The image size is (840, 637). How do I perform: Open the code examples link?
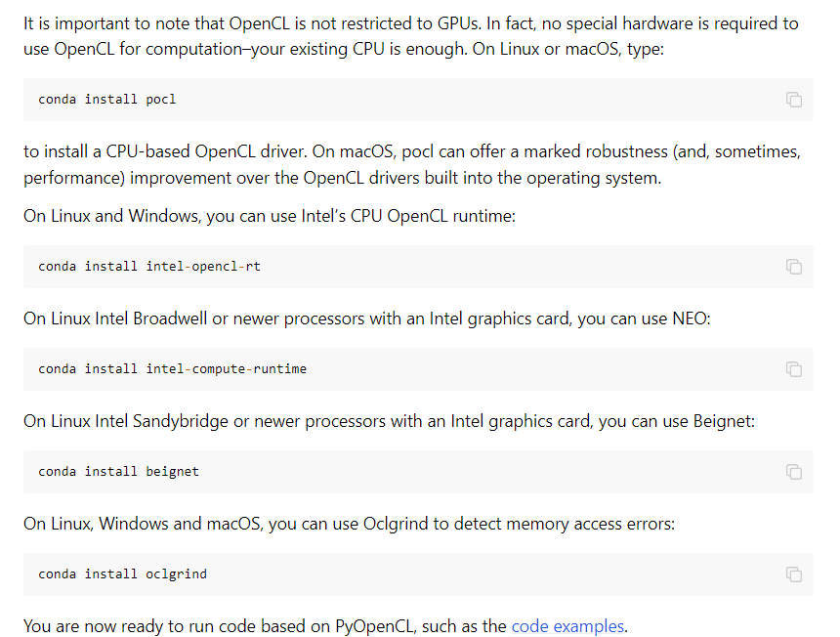tap(567, 625)
